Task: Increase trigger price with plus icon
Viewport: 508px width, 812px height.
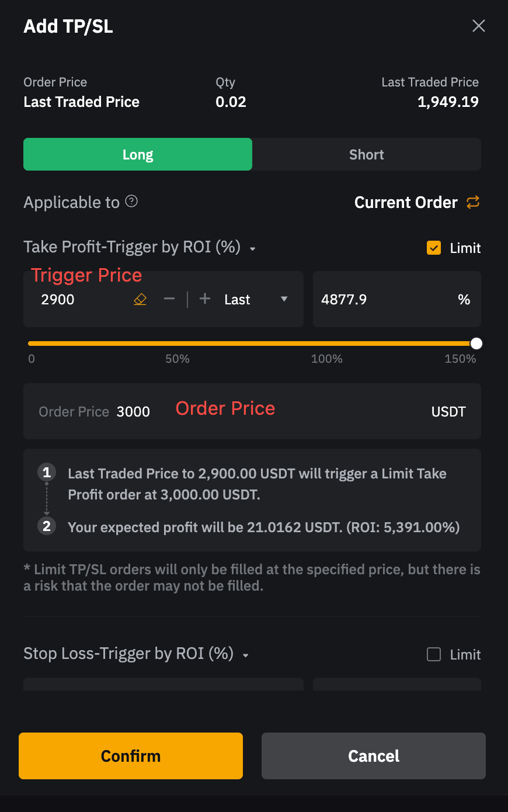Action: [x=205, y=299]
